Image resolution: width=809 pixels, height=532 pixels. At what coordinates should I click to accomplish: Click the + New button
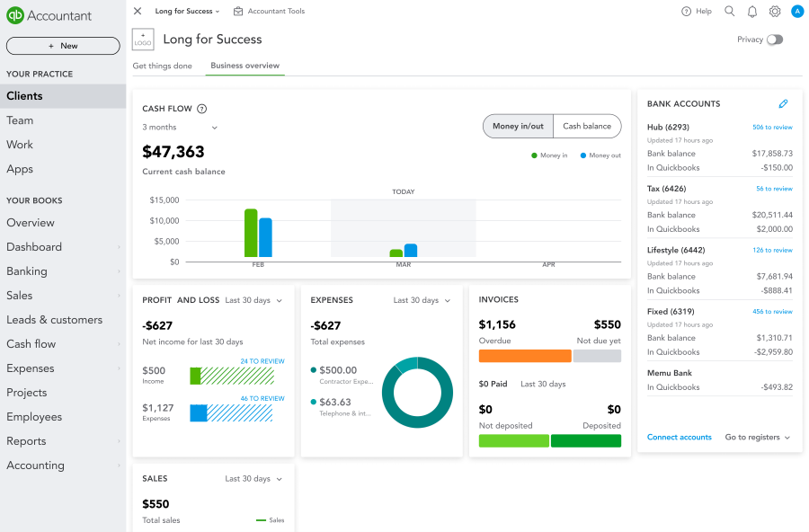pyautogui.click(x=63, y=46)
